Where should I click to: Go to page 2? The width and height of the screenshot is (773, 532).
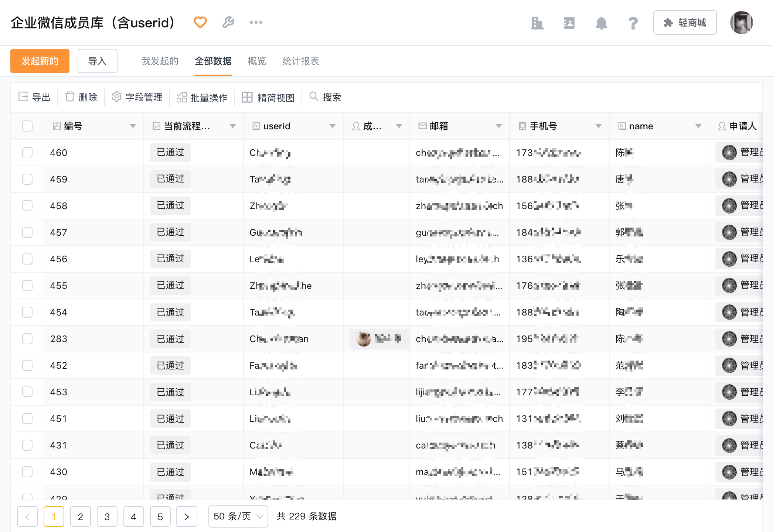[x=81, y=516]
